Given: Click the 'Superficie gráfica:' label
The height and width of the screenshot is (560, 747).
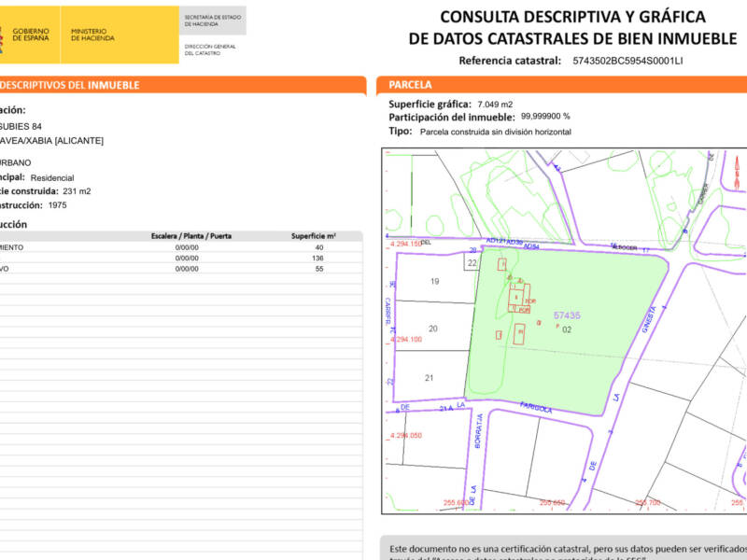Looking at the screenshot, I should (x=430, y=105).
